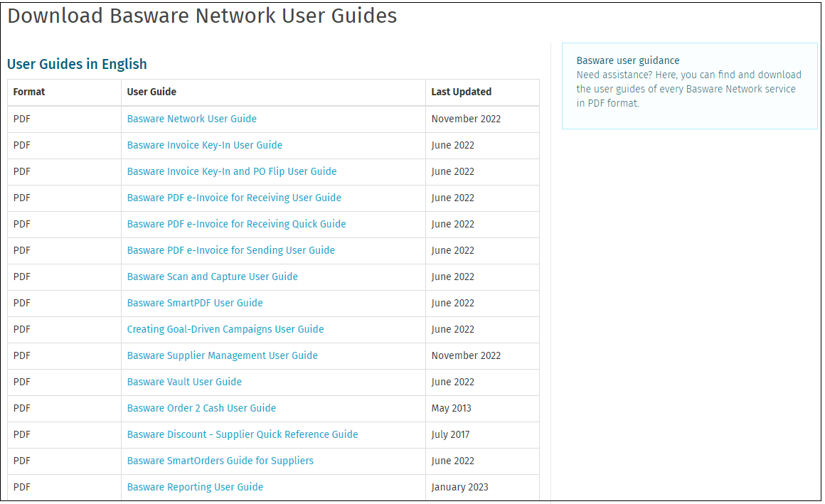Open Basware PDF e-Invoice for Receiving User Guide
Image resolution: width=825 pixels, height=504 pixels.
(x=234, y=198)
